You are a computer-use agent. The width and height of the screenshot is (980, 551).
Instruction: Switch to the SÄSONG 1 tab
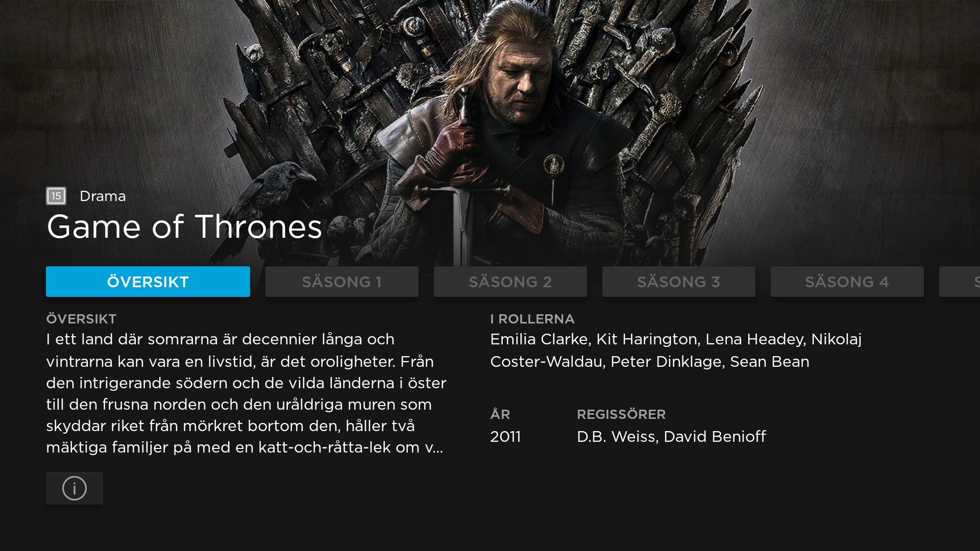(x=342, y=282)
